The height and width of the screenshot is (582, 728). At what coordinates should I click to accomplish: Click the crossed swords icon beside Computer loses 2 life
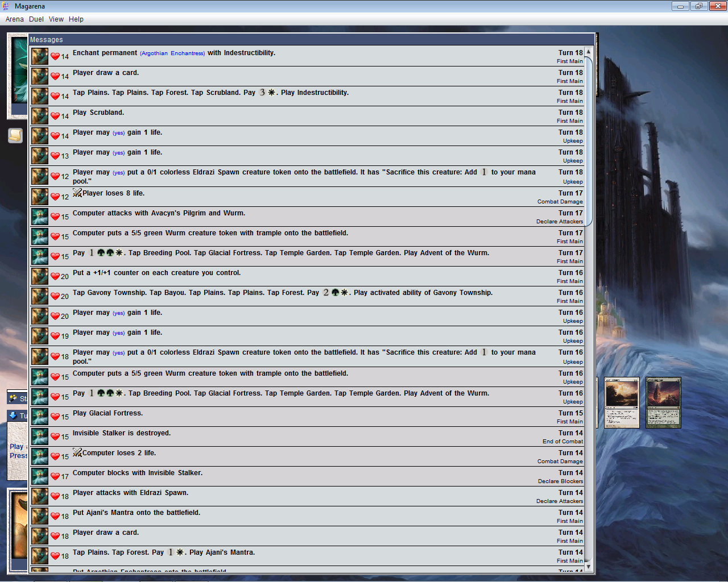click(77, 453)
